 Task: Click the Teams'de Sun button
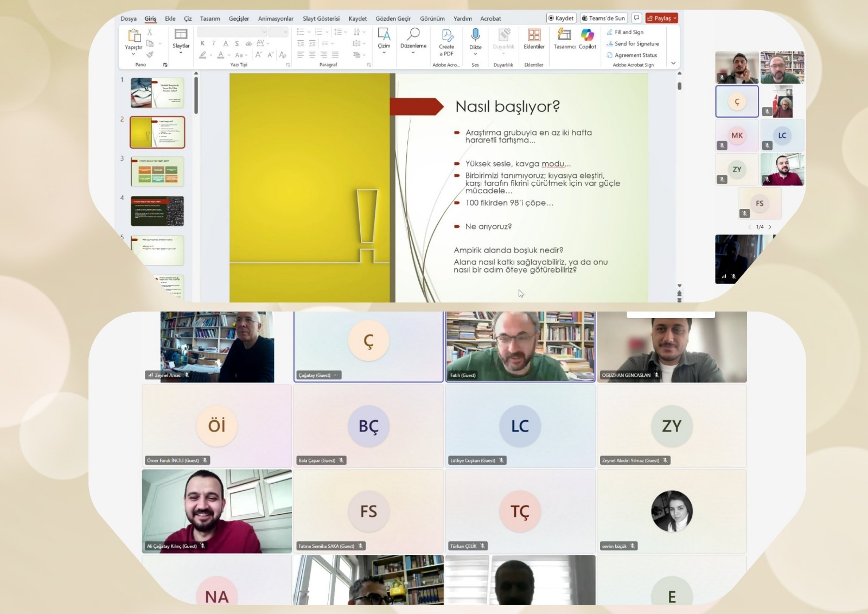(x=603, y=18)
